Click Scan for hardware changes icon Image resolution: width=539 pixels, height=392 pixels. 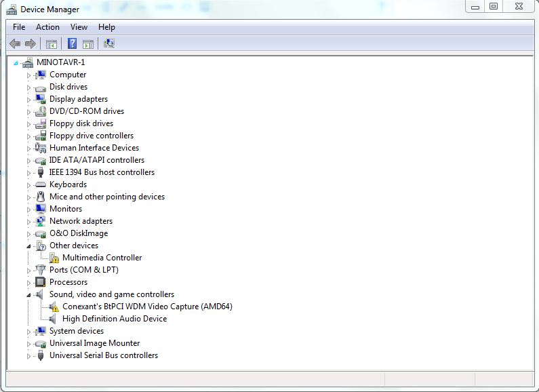tap(109, 43)
